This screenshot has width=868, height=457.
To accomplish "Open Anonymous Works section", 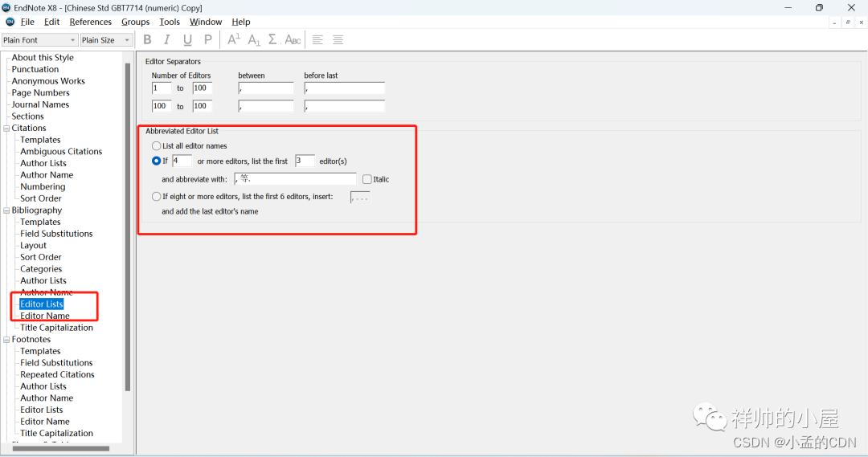I will (48, 81).
